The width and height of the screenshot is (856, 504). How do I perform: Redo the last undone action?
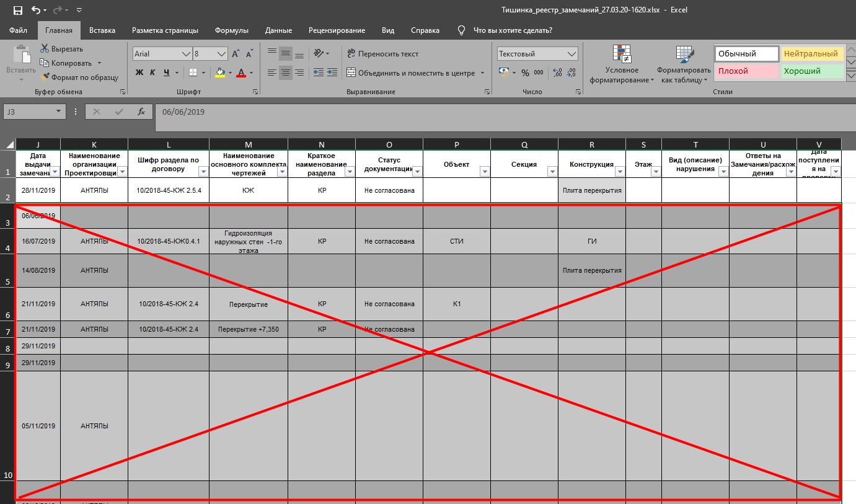pos(58,10)
